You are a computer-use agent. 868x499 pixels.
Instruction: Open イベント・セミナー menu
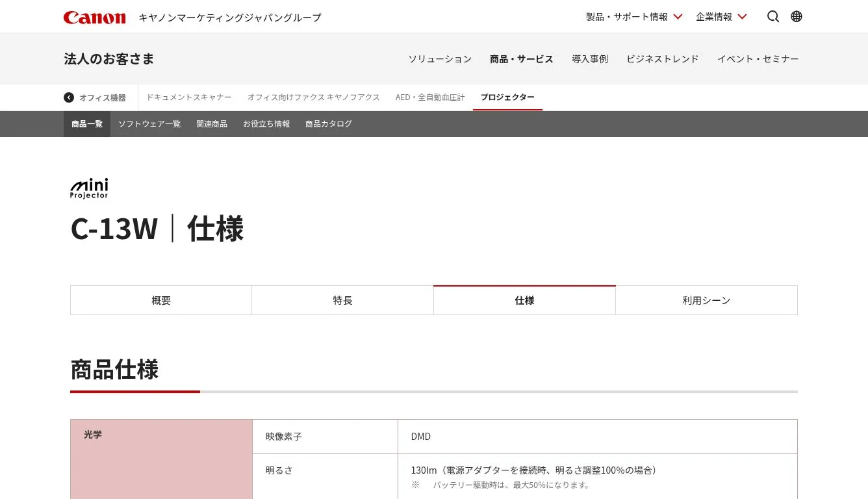758,59
